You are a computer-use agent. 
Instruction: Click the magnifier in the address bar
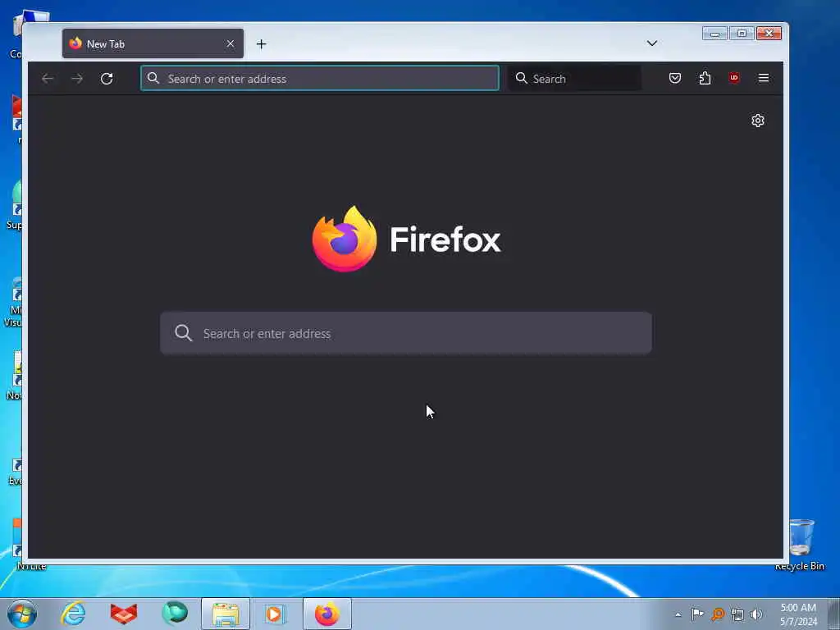pos(153,78)
